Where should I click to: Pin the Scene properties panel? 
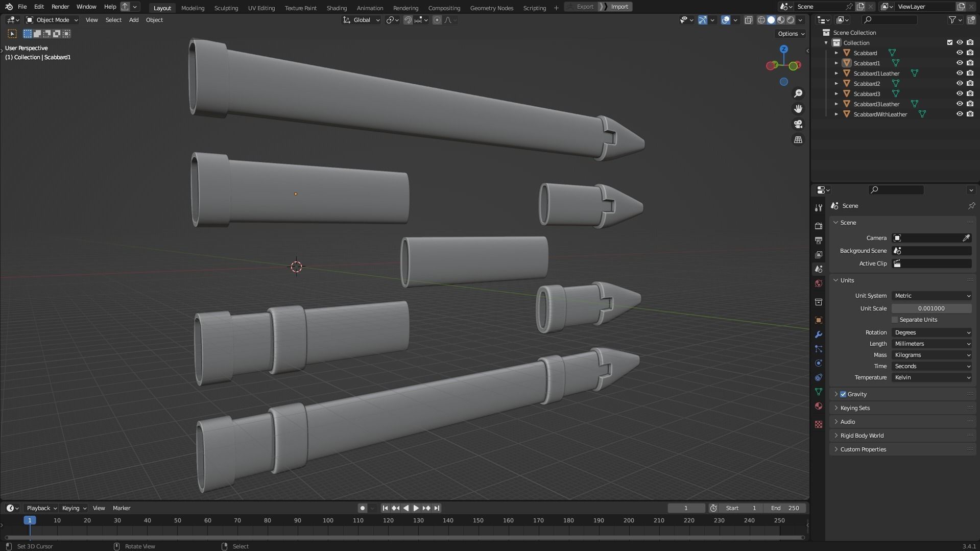(971, 206)
